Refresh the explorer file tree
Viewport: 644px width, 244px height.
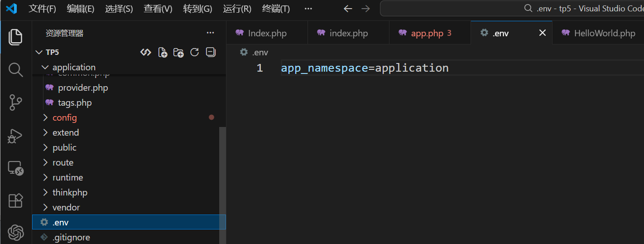(195, 52)
